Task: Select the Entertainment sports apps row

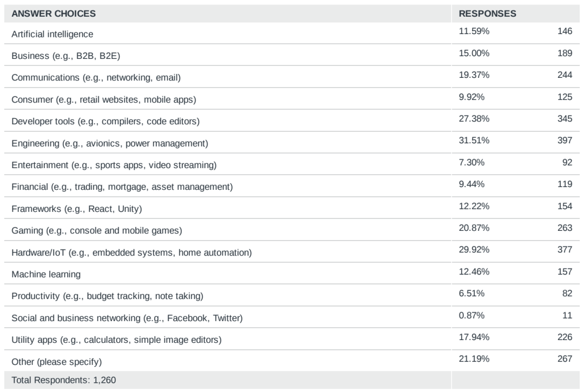Action: click(x=291, y=164)
